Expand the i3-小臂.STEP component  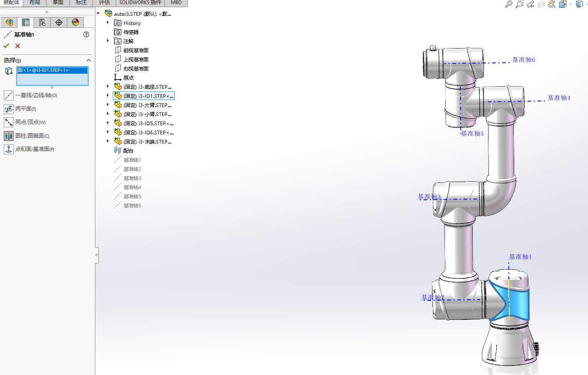tap(108, 114)
